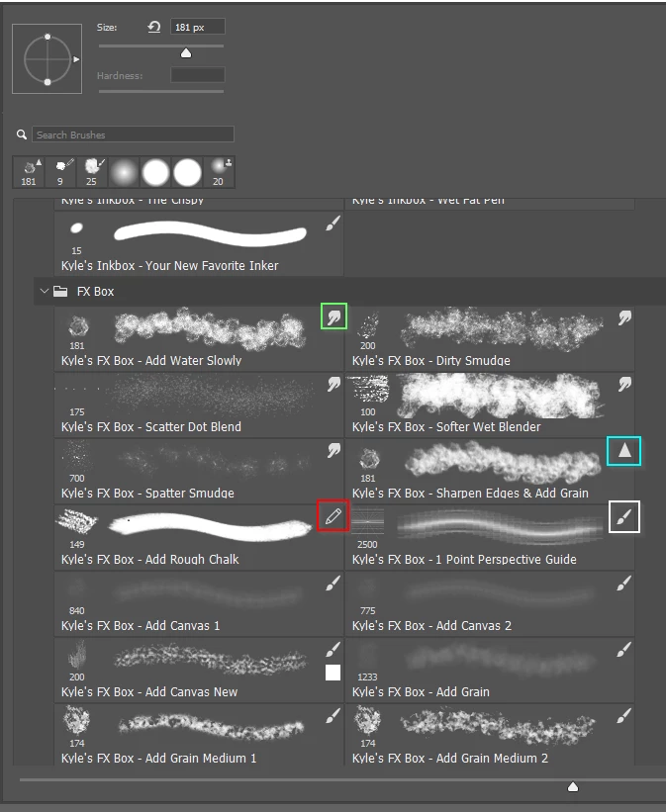Image resolution: width=666 pixels, height=812 pixels.
Task: Click the reset brush size icon
Action: (154, 27)
